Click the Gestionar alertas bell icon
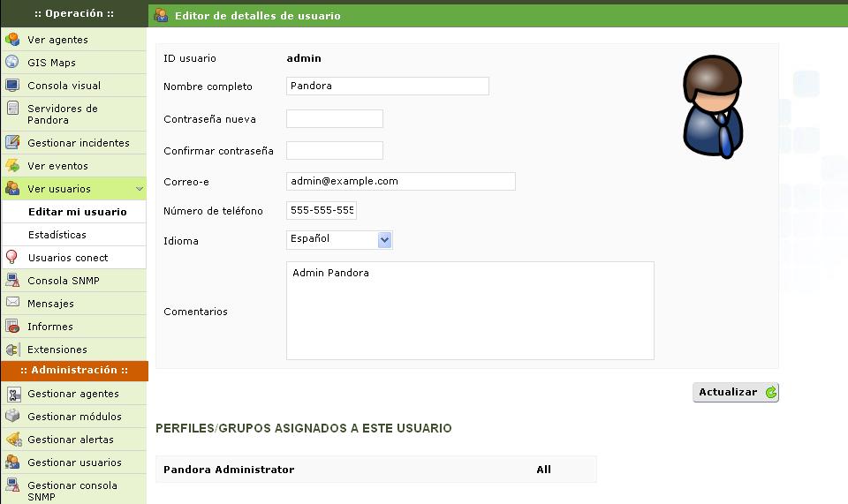This screenshot has width=848, height=504. click(12, 440)
